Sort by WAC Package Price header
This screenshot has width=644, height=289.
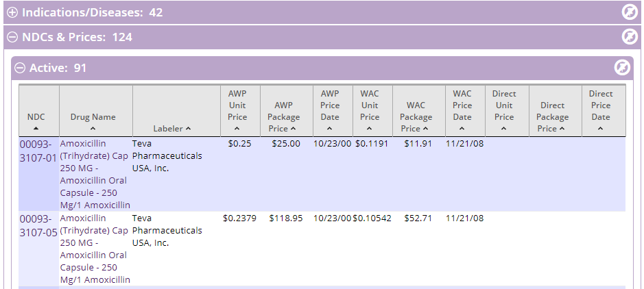coord(416,117)
